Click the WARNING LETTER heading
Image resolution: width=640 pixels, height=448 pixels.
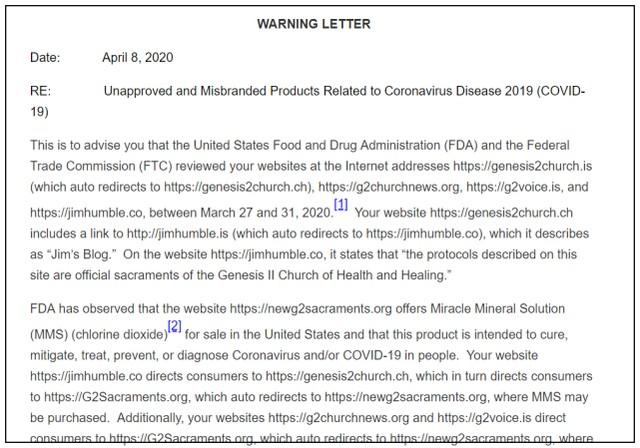[x=314, y=24]
